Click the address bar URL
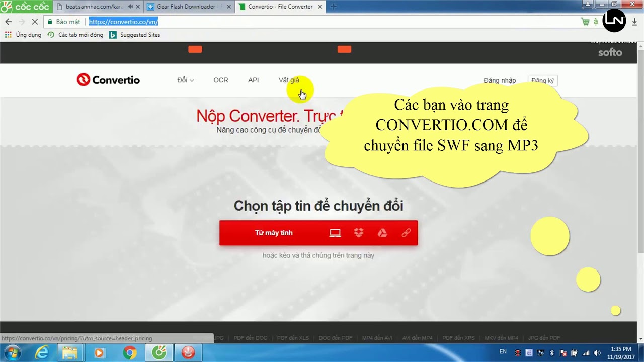 (x=124, y=22)
